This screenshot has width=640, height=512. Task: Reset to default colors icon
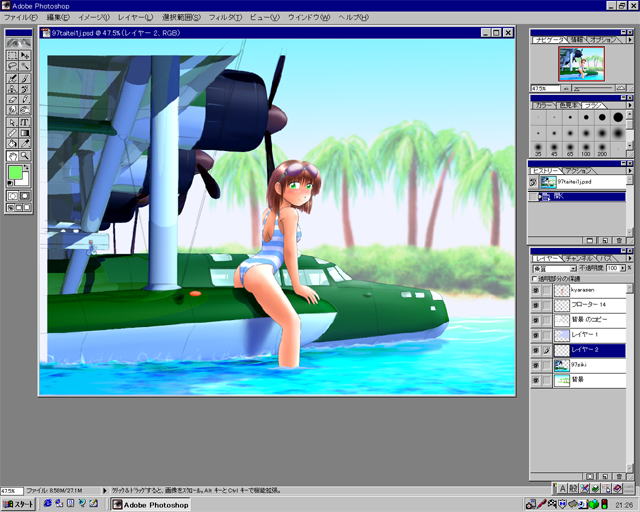[10, 183]
